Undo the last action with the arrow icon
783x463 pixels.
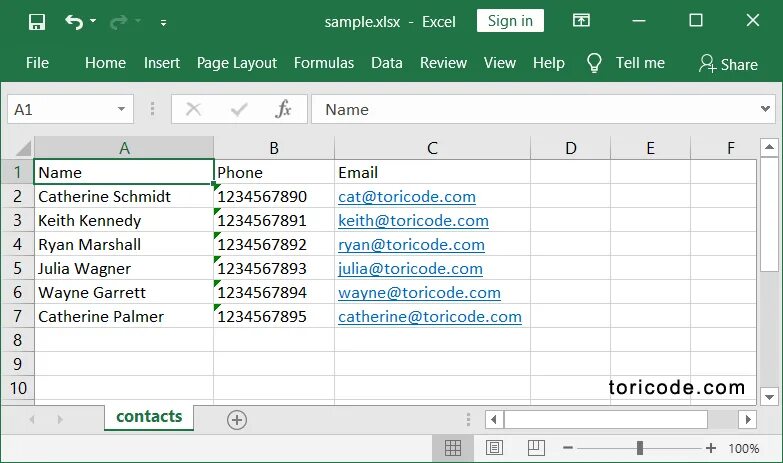point(74,21)
